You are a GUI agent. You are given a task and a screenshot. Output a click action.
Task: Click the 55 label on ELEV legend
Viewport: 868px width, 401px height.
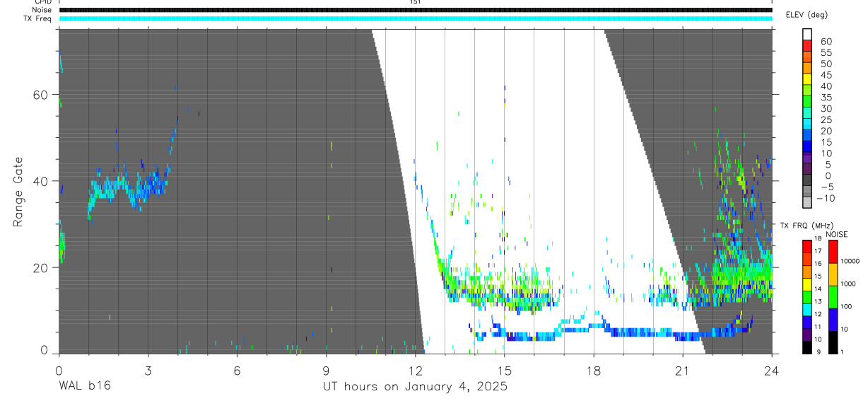click(826, 53)
